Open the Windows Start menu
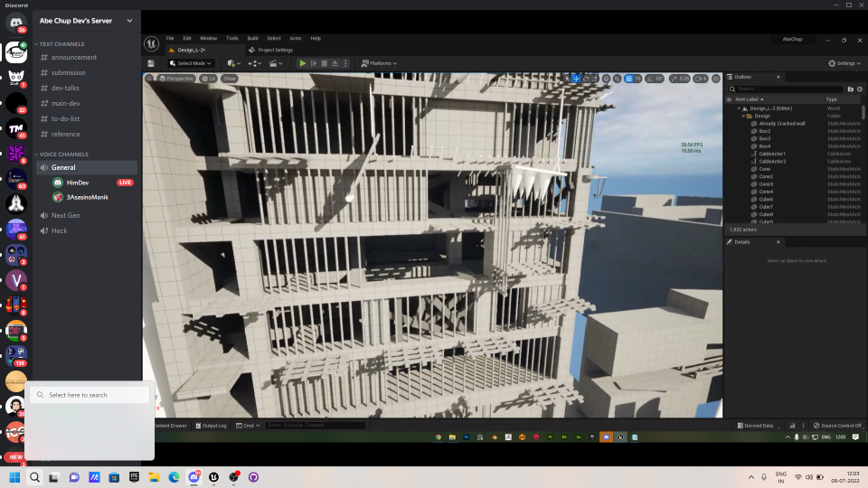The height and width of the screenshot is (488, 868). pyautogui.click(x=14, y=477)
